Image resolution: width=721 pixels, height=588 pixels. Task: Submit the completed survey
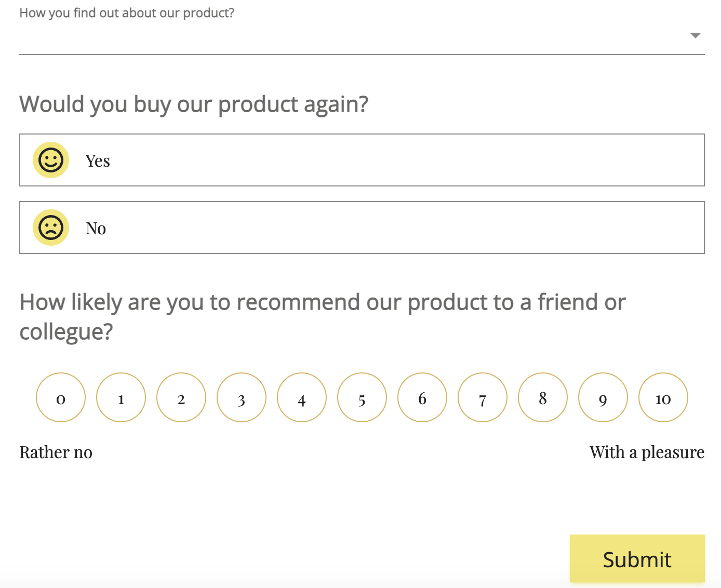pos(637,558)
